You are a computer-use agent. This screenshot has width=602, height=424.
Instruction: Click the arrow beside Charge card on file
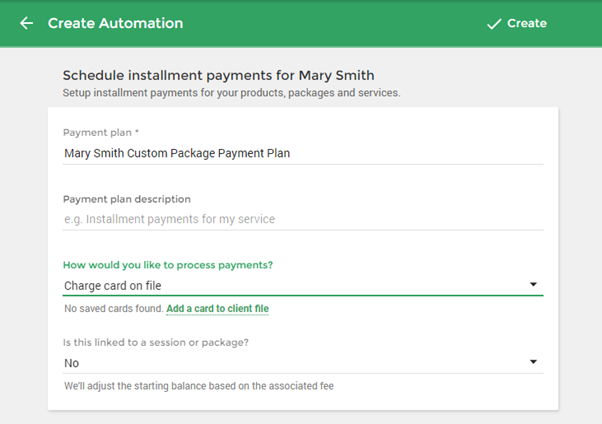(533, 285)
